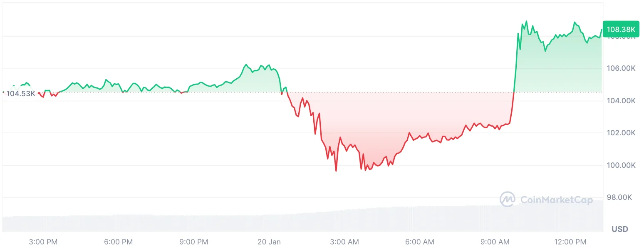Click the 6:00 PM time axis label

119,242
